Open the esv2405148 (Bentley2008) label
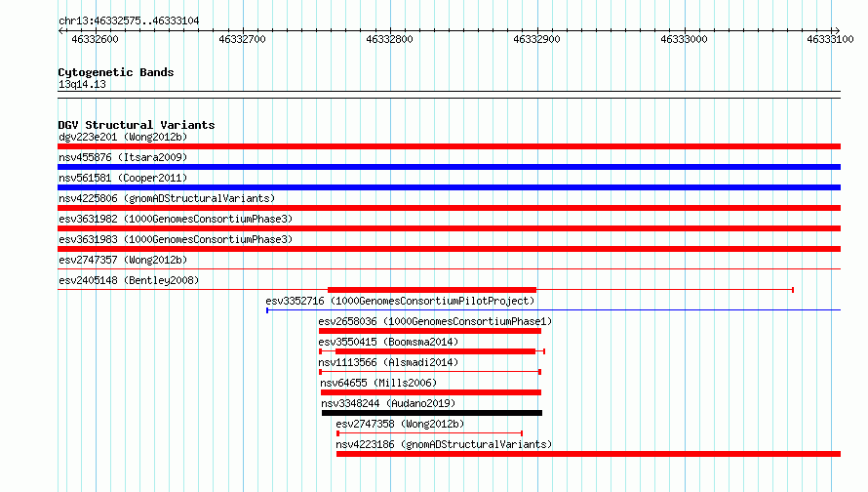The image size is (868, 492). (129, 280)
